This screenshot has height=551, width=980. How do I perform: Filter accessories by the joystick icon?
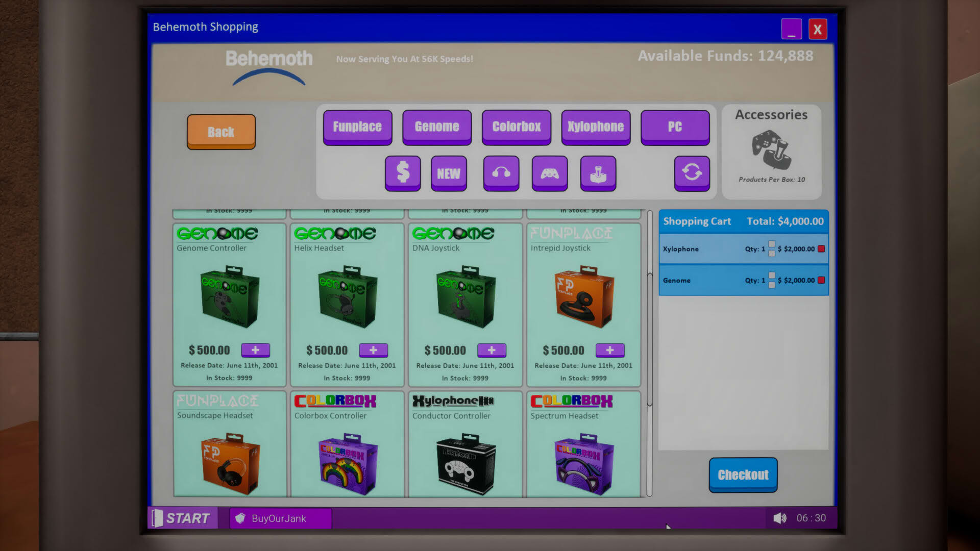[598, 173]
